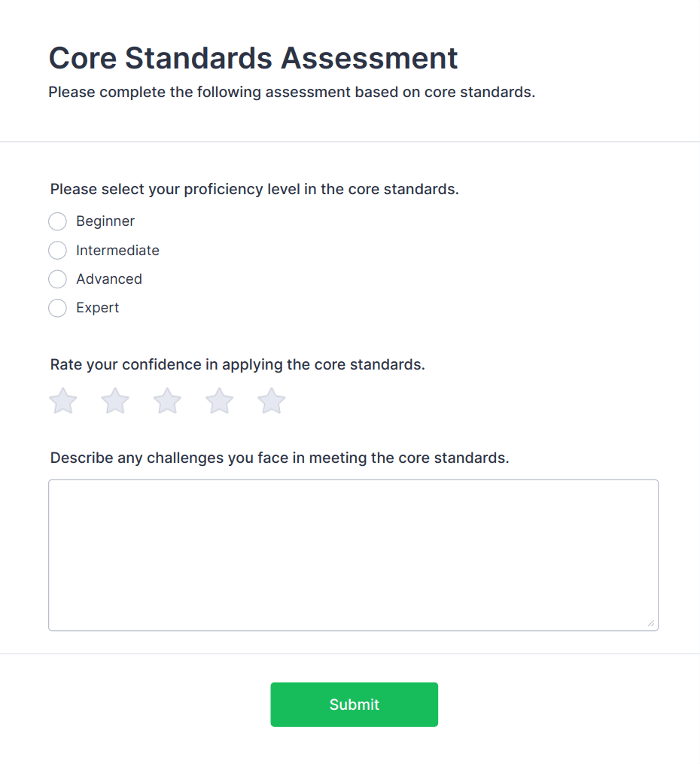Select the Beginner radio button
This screenshot has width=700, height=764.
pyautogui.click(x=57, y=221)
